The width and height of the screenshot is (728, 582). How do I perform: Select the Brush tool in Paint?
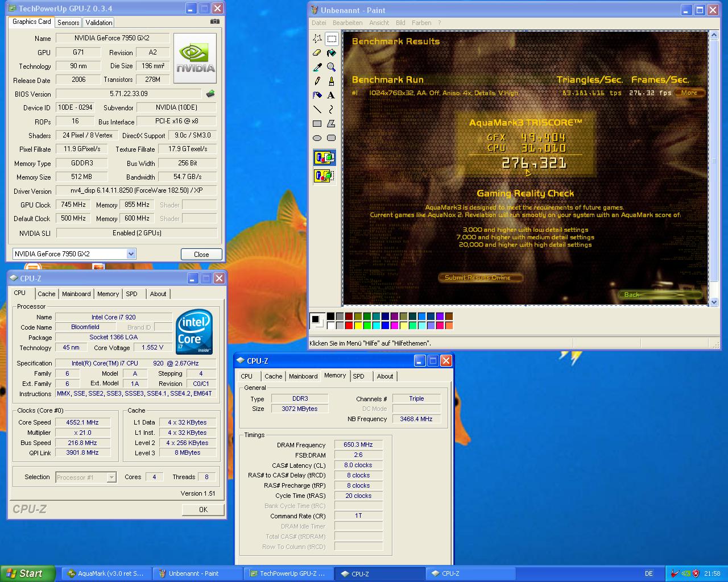coord(332,81)
